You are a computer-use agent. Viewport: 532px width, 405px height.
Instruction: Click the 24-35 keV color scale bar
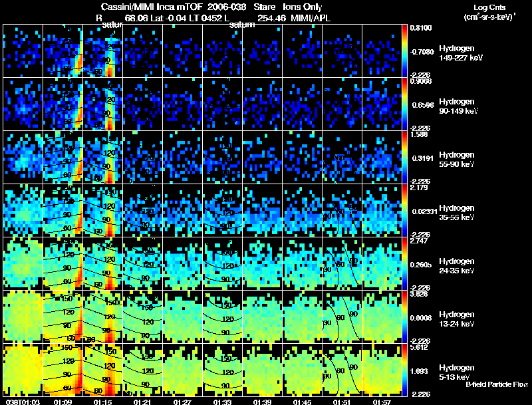[x=404, y=263]
